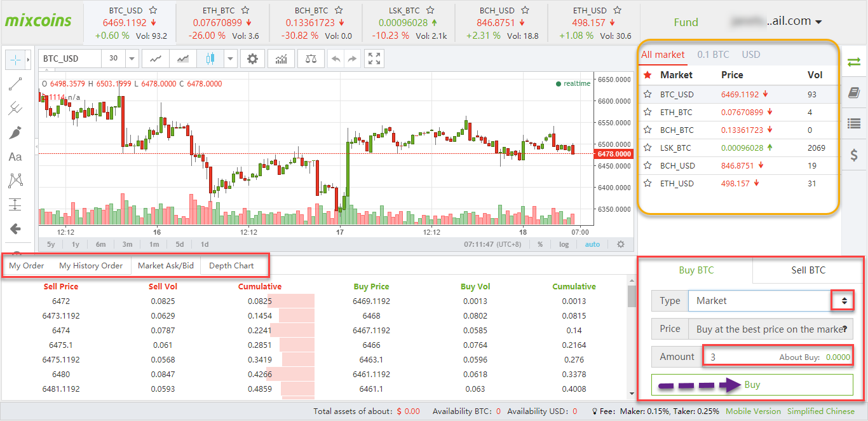Open chart settings gear in top toolbar

click(252, 59)
